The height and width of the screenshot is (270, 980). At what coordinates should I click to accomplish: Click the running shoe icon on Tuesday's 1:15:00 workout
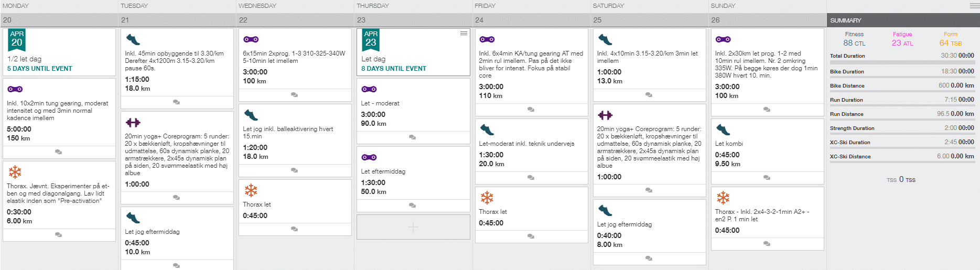[x=133, y=39]
